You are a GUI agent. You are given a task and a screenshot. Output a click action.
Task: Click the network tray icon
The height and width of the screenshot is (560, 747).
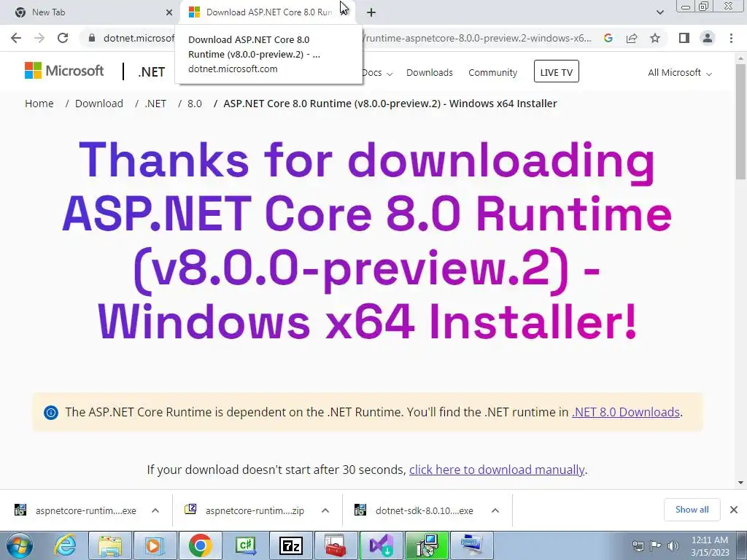(638, 546)
